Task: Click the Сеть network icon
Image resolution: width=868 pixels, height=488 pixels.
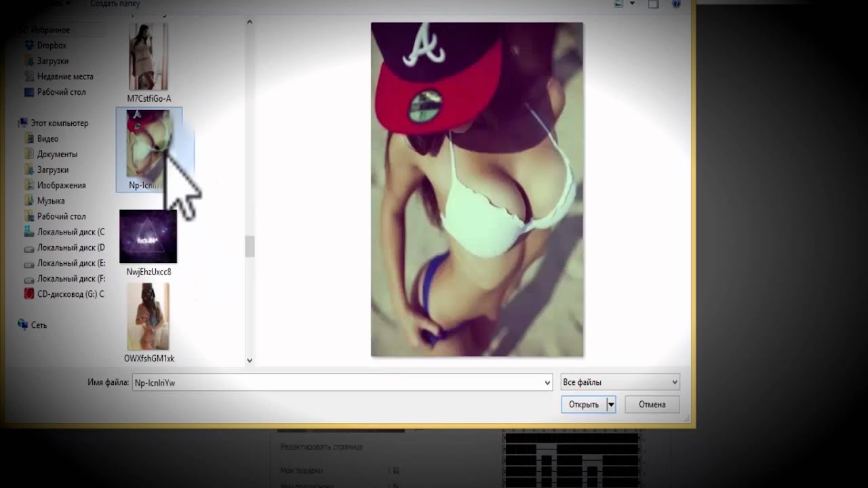Action: 23,325
